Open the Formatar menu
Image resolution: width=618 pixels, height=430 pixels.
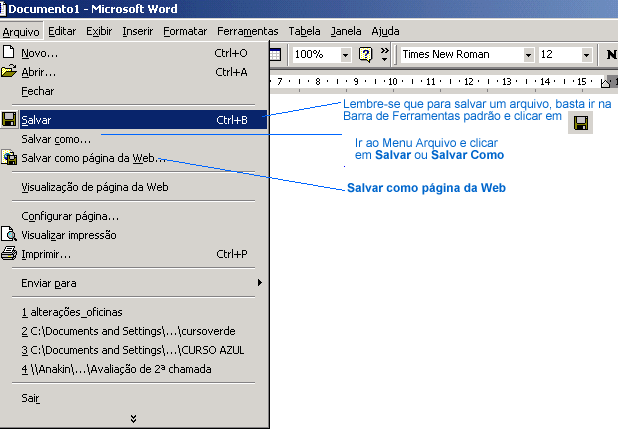pos(185,31)
